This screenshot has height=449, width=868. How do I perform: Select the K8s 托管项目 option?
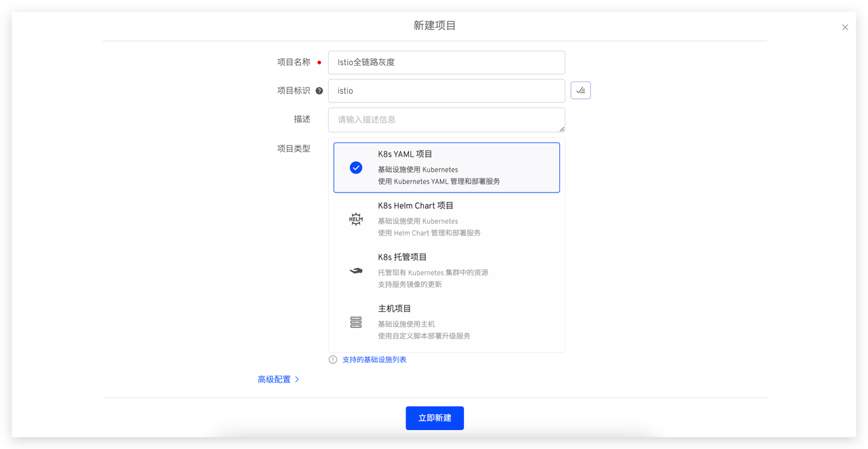point(446,270)
